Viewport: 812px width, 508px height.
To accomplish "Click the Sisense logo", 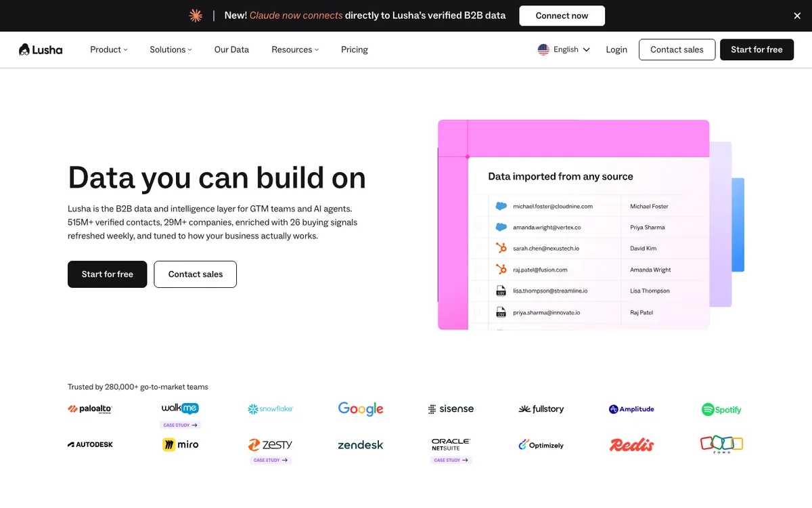I will pyautogui.click(x=451, y=409).
